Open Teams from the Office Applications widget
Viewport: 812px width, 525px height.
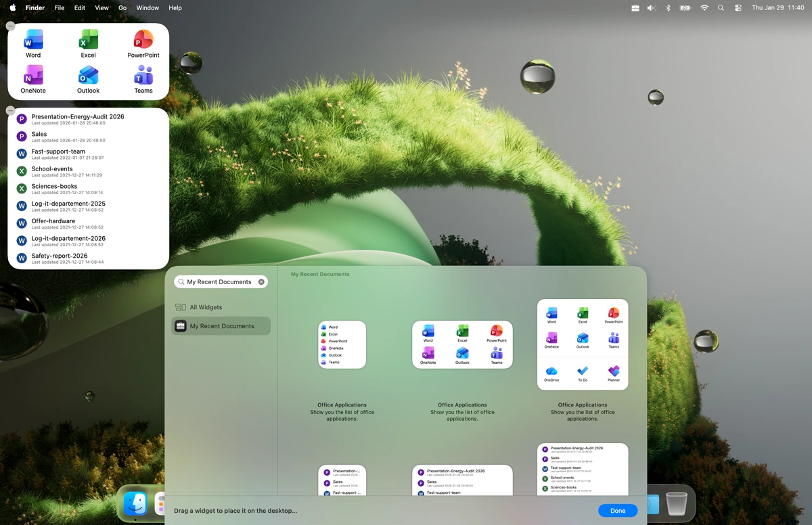tap(143, 74)
